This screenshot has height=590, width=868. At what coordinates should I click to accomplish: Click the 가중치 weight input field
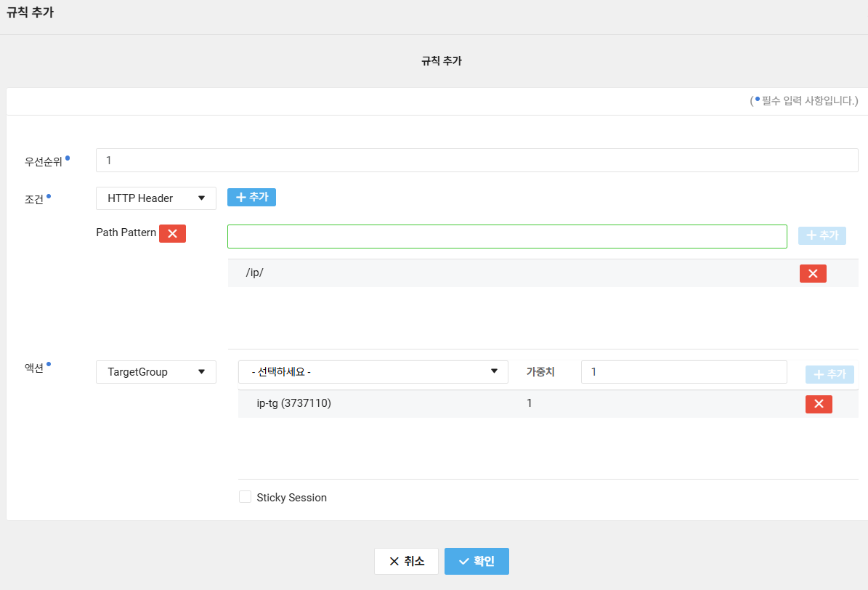coord(684,372)
